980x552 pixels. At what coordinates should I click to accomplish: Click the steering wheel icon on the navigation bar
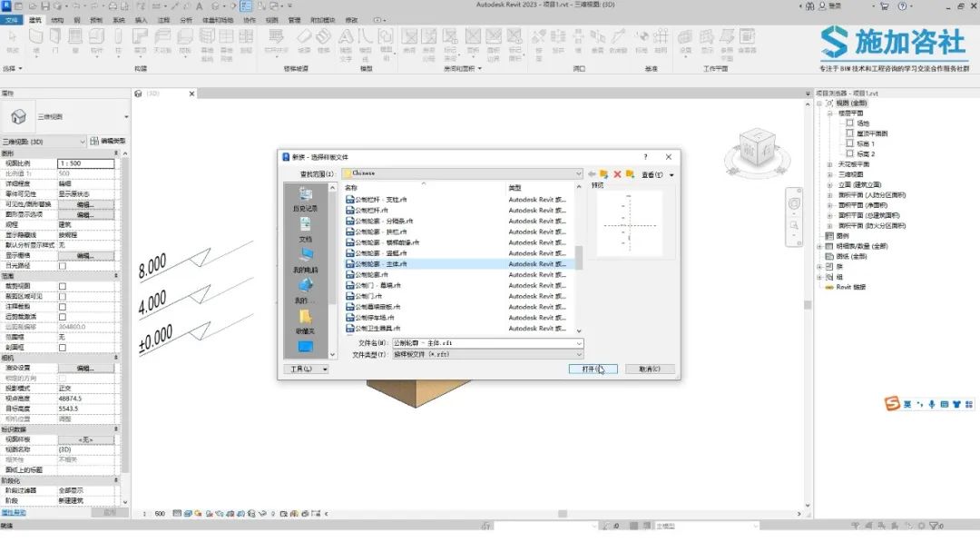coord(794,203)
